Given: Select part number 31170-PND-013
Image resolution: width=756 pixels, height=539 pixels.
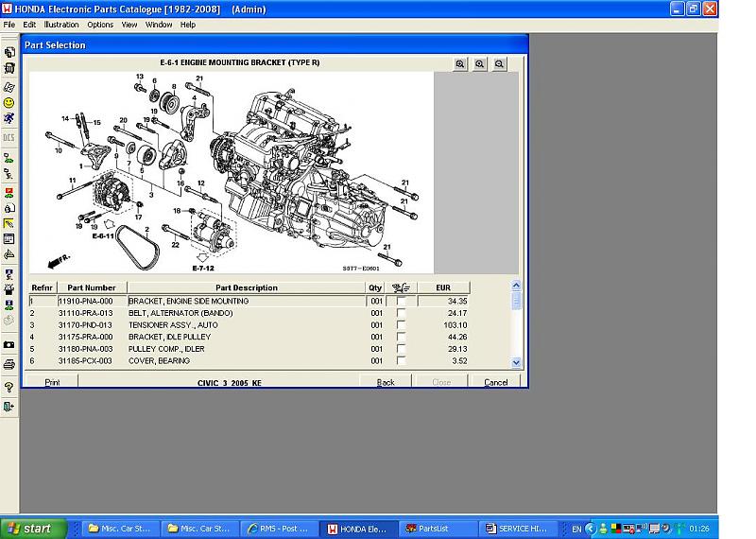Looking at the screenshot, I should pyautogui.click(x=85, y=324).
